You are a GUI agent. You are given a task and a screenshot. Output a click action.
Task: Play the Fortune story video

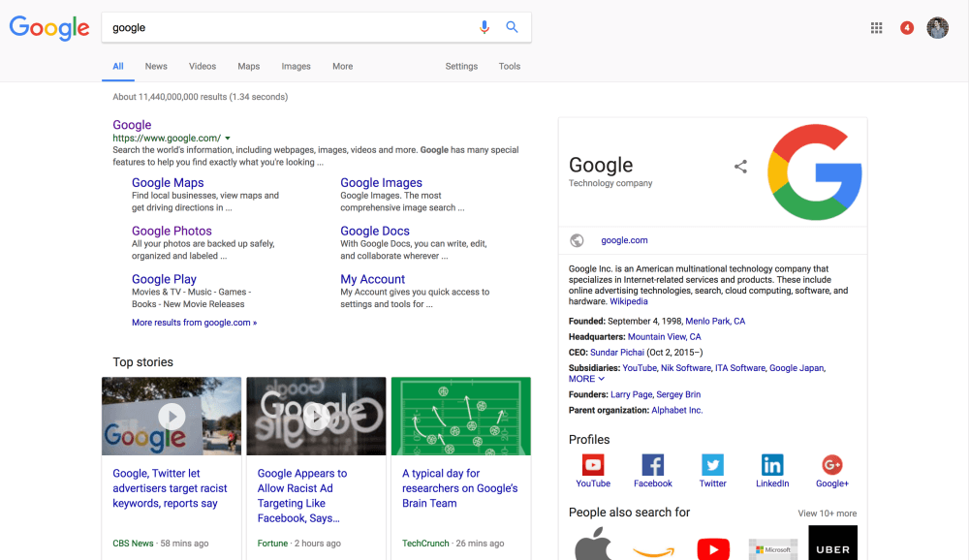tap(317, 417)
